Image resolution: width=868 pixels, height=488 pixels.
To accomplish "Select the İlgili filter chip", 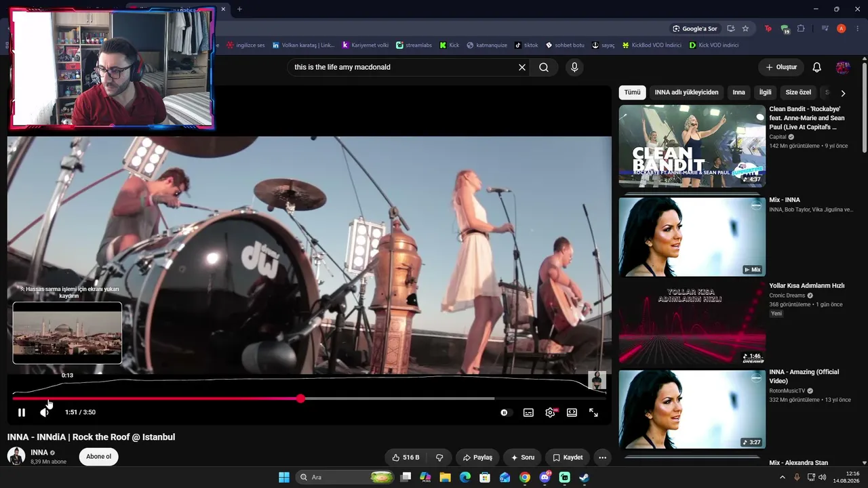I will point(766,92).
